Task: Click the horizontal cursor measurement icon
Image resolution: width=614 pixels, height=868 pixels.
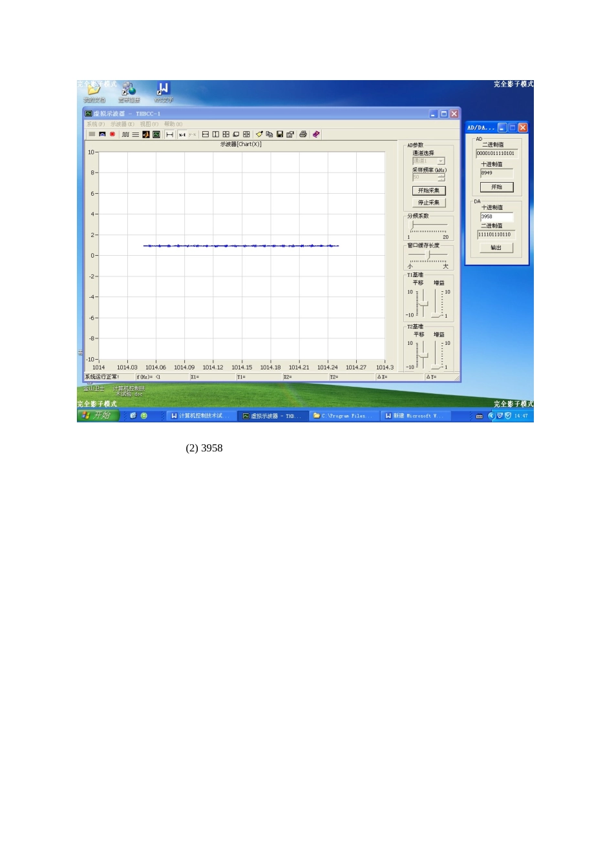Action: tap(169, 134)
